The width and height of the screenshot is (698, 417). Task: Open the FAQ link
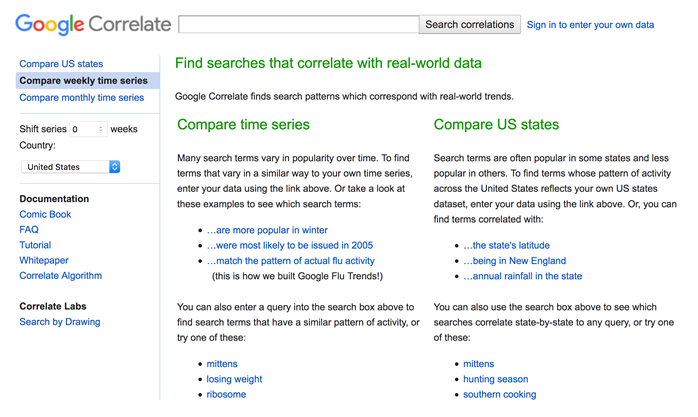(29, 230)
